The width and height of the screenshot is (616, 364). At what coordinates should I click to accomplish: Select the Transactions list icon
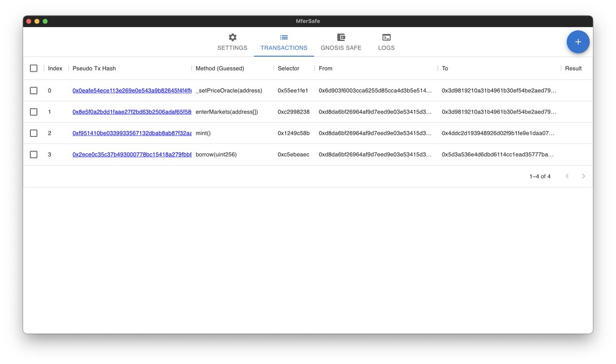point(283,37)
